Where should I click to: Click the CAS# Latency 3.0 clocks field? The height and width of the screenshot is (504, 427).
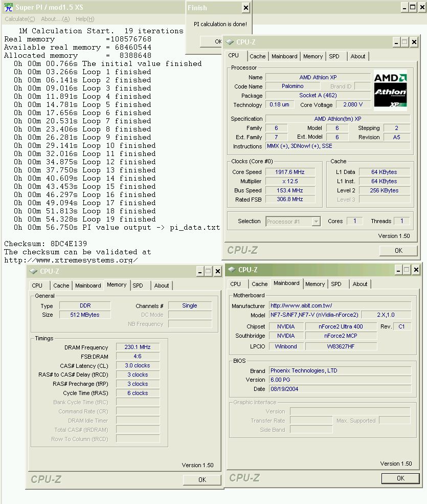coord(138,365)
